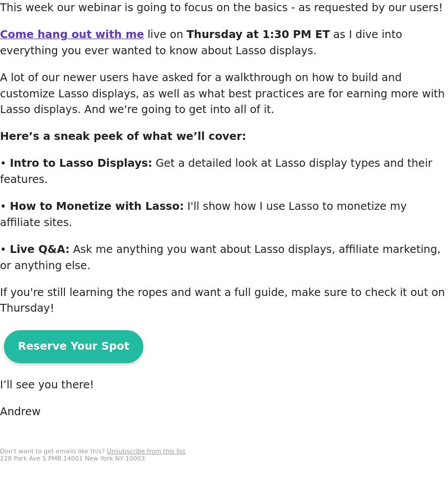Click the 'If you're still learning the ropes' paragraph
Image resolution: width=448 pixels, height=479 pixels.
coord(222,300)
